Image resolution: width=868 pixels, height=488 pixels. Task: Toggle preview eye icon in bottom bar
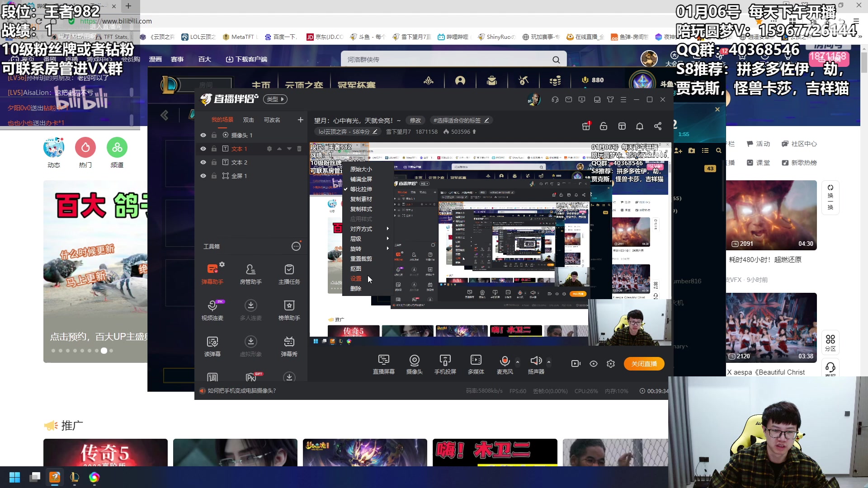pyautogui.click(x=594, y=364)
